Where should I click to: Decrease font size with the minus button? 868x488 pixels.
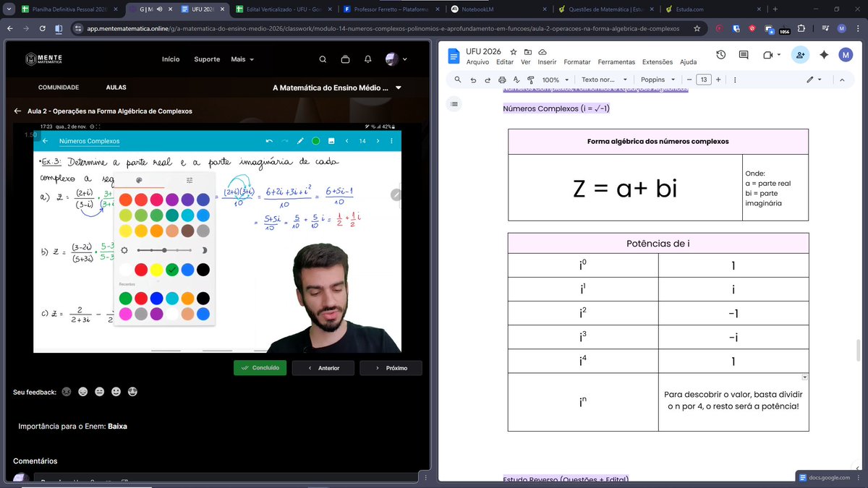pyautogui.click(x=689, y=80)
